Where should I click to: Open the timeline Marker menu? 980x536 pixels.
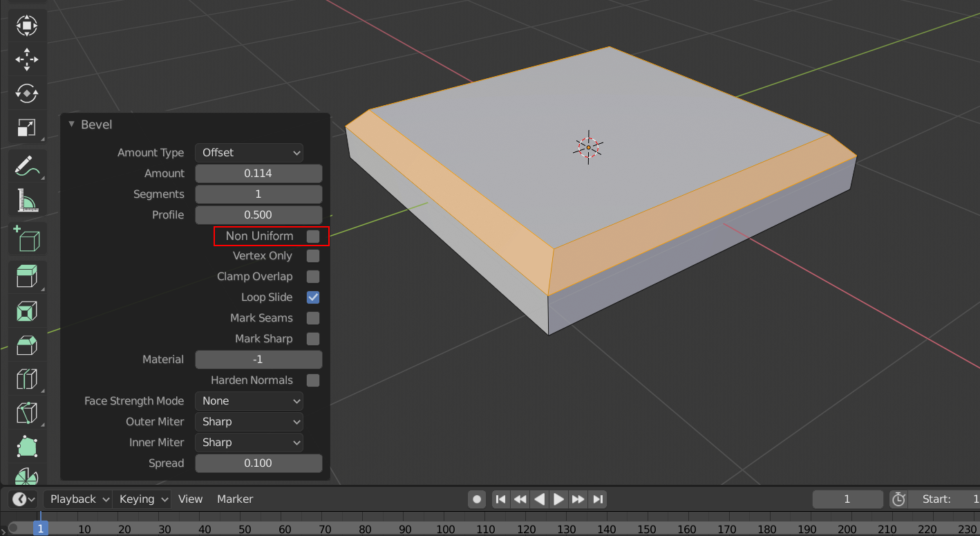click(235, 499)
